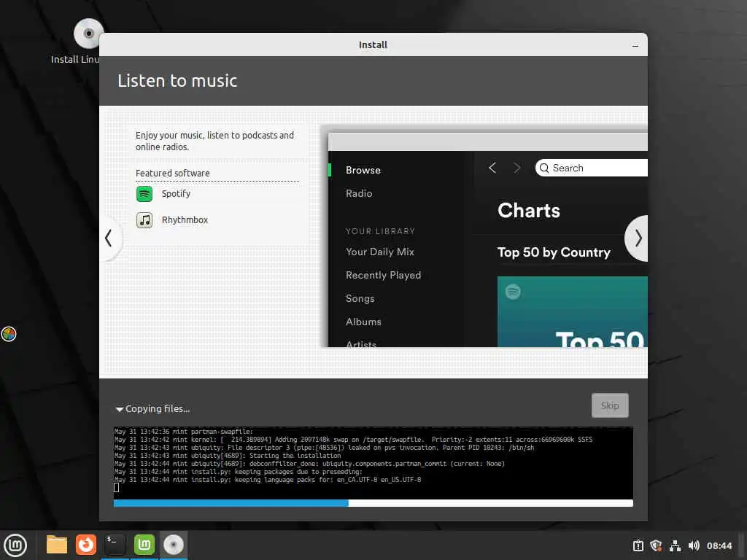Screen dimensions: 747x560
Task: Click the YOUR LIBRARY section label
Action: 380,231
